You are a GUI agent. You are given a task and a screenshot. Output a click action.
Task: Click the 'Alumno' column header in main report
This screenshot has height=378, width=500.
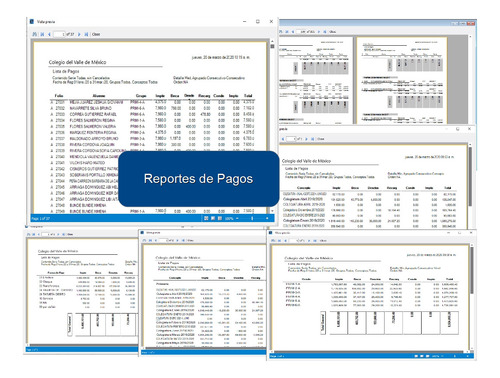(x=99, y=96)
